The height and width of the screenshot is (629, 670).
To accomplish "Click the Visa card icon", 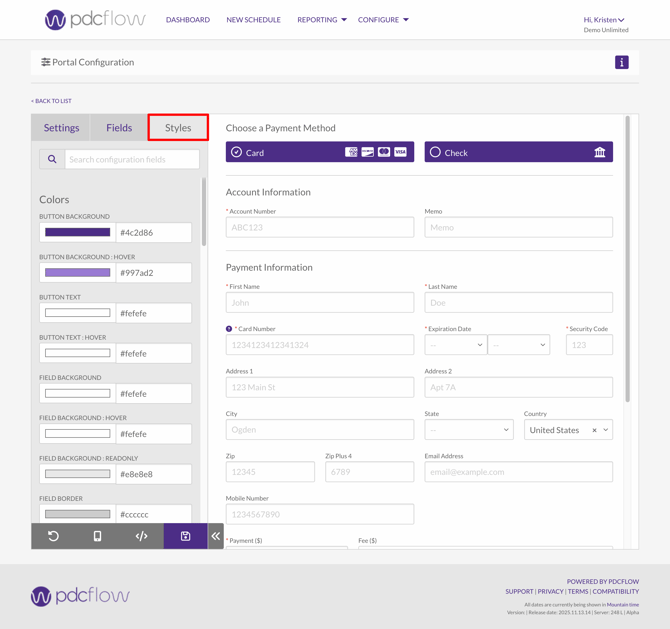I will [x=400, y=152].
